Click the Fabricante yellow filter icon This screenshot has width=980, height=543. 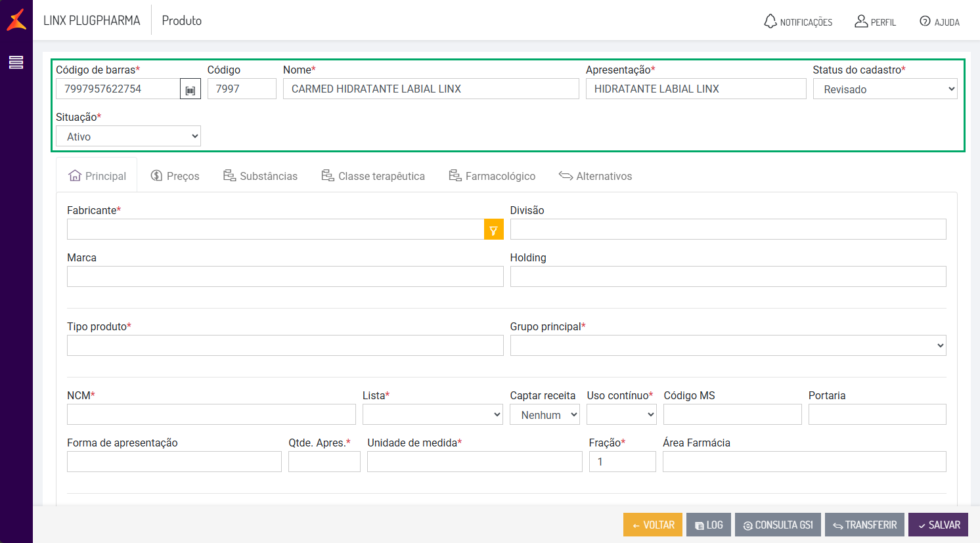point(493,229)
